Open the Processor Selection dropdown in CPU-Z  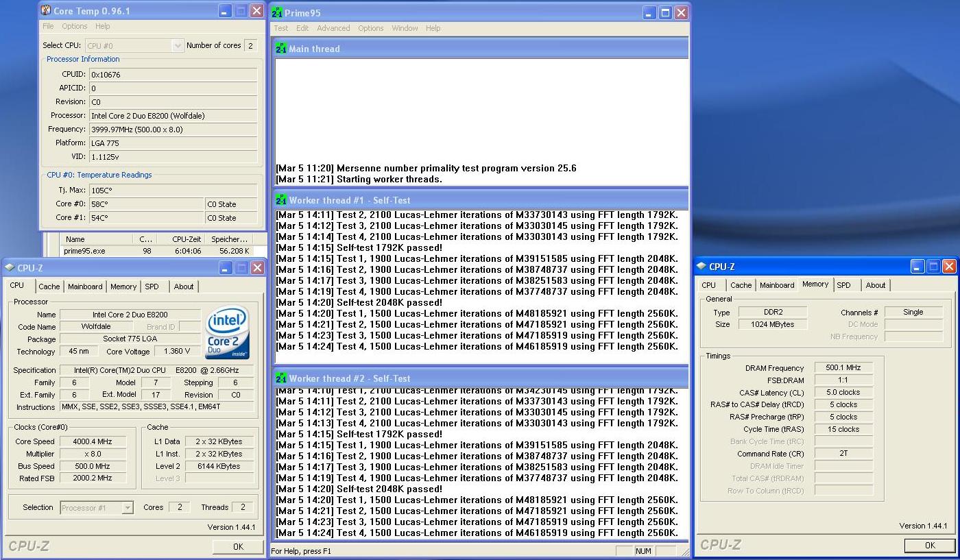[128, 508]
